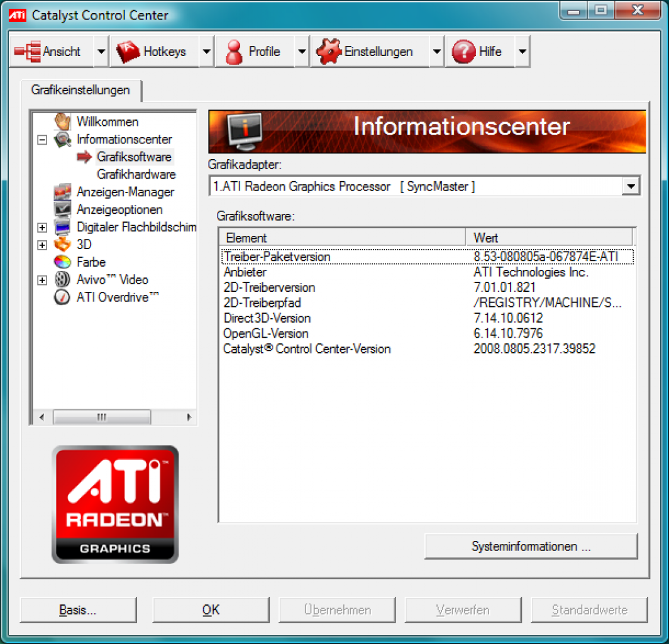The width and height of the screenshot is (669, 644).
Task: Select the Grafikeinstellungen tab
Action: [80, 91]
